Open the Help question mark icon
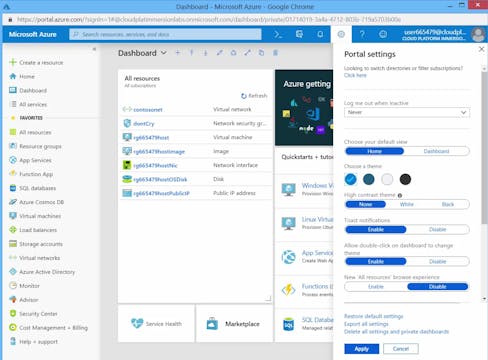Screen dimensions: 488x360 [x=362, y=34]
